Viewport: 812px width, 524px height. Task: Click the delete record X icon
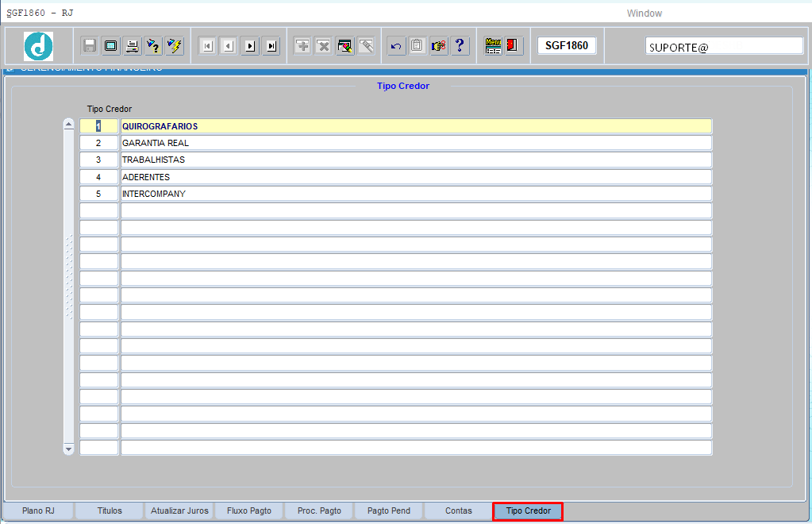point(323,46)
